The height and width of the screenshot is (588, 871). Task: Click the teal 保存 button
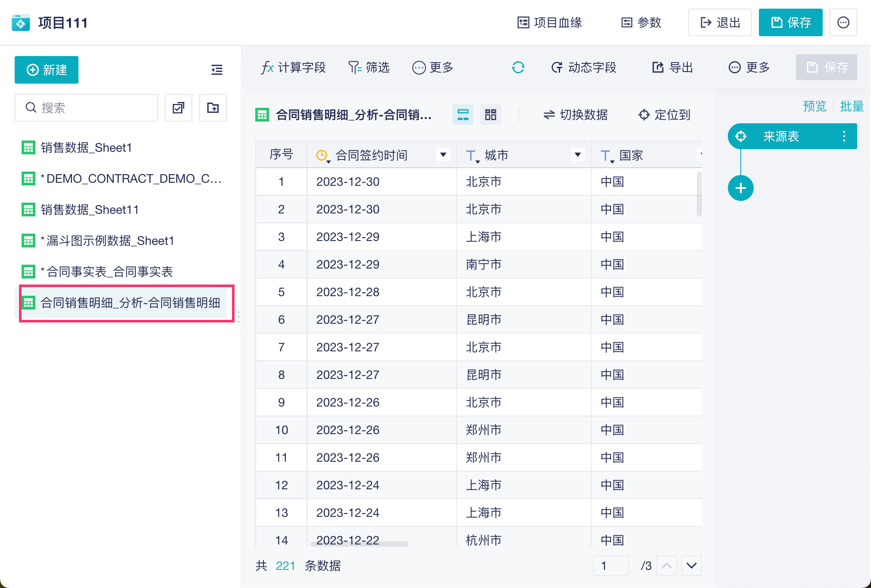tap(790, 22)
